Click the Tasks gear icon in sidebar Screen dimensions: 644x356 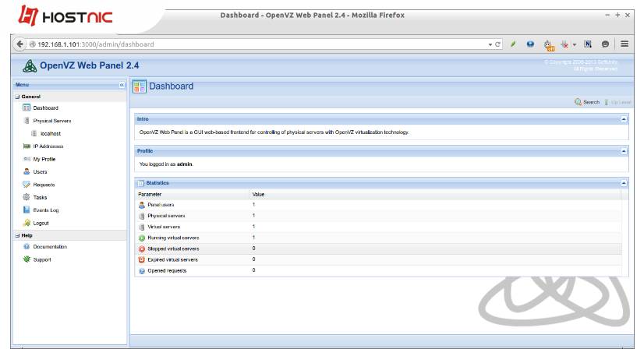pos(27,197)
